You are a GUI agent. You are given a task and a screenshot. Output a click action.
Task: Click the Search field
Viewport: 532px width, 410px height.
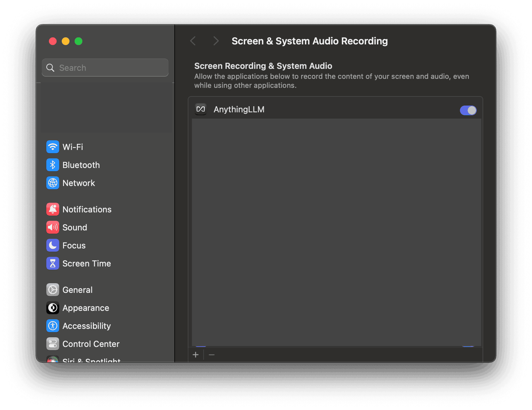point(105,68)
